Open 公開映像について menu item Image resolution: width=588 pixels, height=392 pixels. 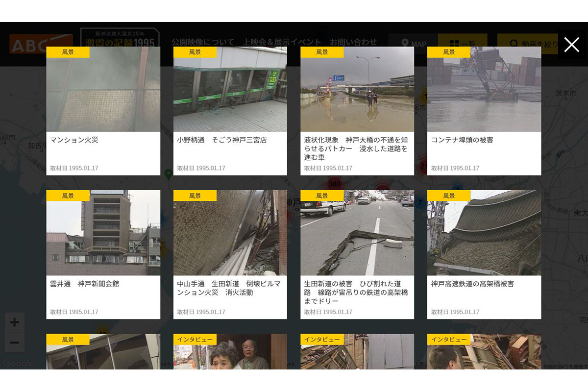pos(202,42)
